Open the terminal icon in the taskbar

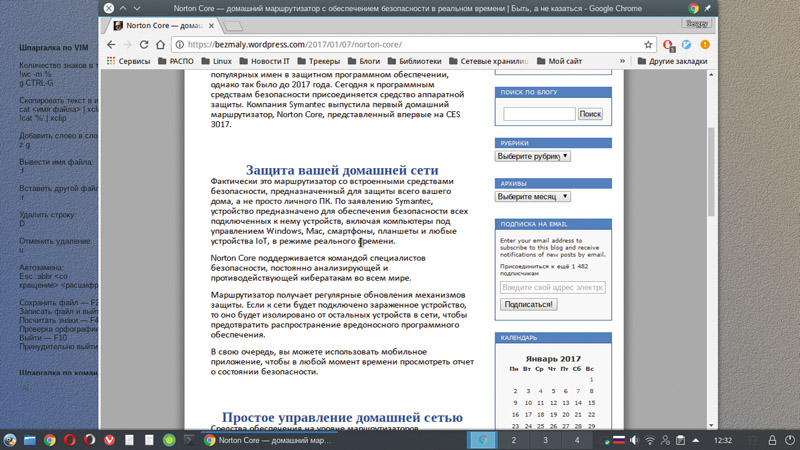point(189,440)
